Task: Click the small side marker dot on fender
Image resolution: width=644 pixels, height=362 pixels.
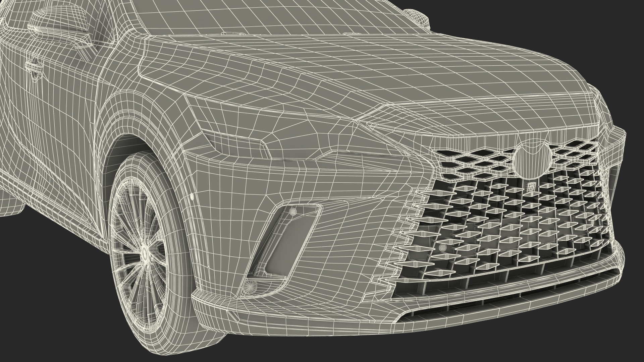Action: coord(192,197)
